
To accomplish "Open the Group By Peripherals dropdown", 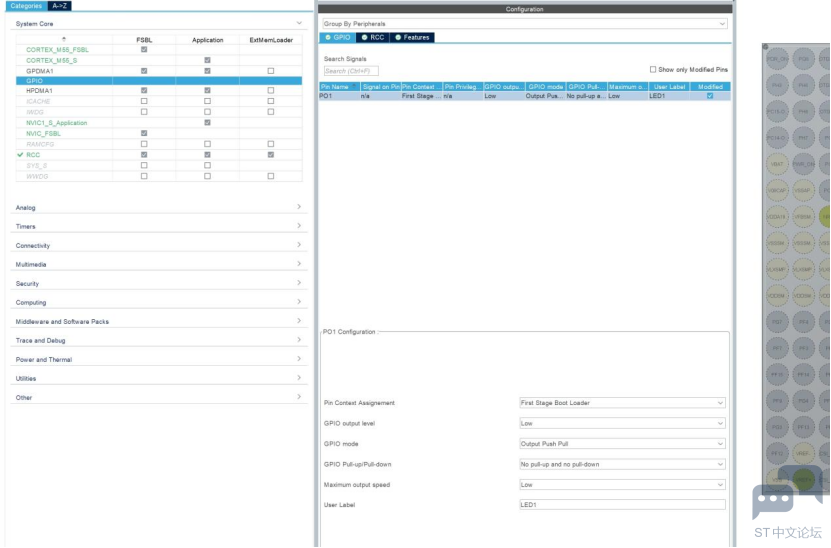I will (525, 24).
